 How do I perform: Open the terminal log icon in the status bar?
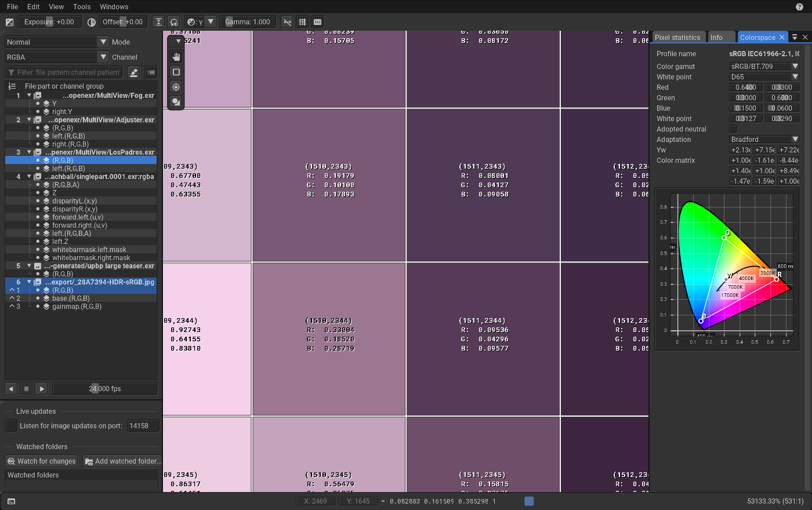tap(11, 501)
